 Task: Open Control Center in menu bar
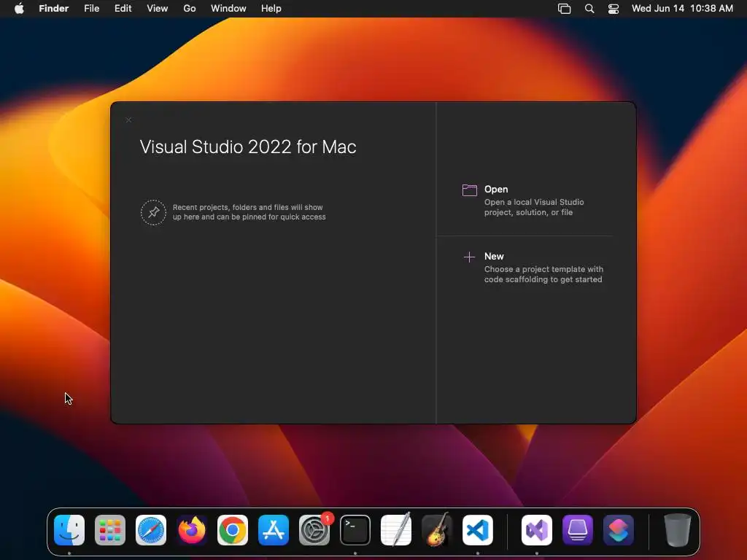614,9
